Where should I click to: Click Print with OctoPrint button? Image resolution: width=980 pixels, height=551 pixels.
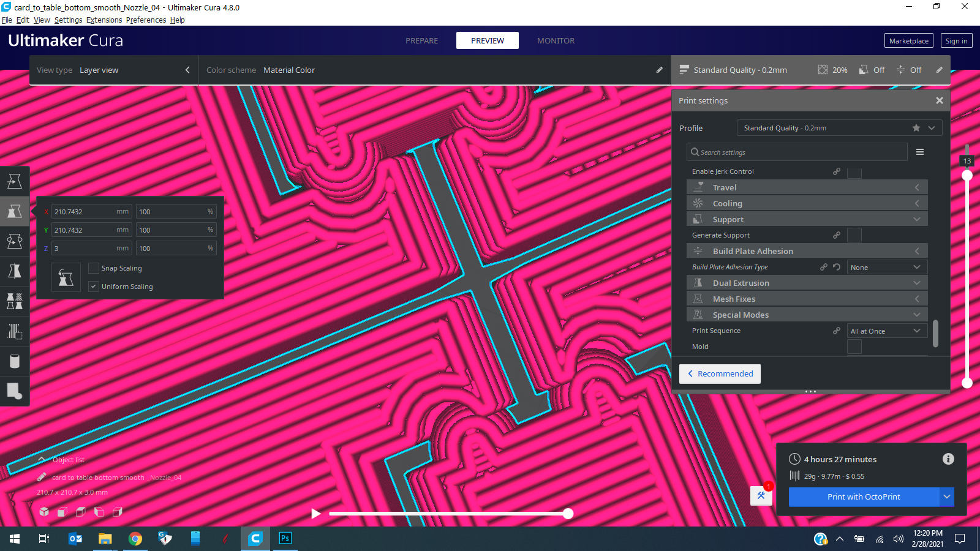pos(863,497)
